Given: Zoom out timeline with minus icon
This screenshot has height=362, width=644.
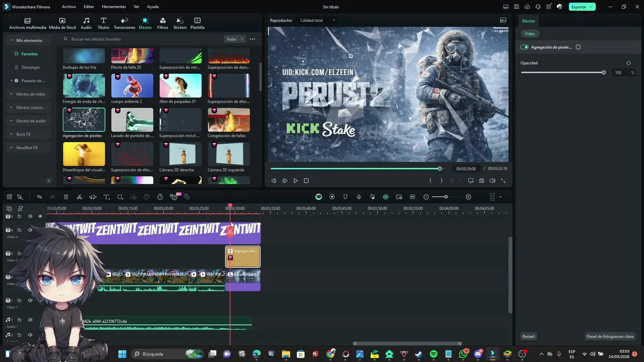Looking at the screenshot, I should point(426,197).
